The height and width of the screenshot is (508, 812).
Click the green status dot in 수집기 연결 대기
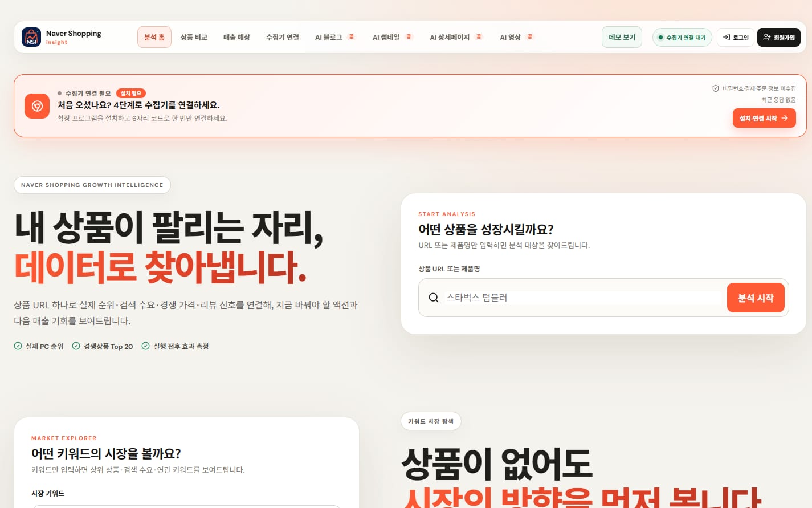[660, 38]
